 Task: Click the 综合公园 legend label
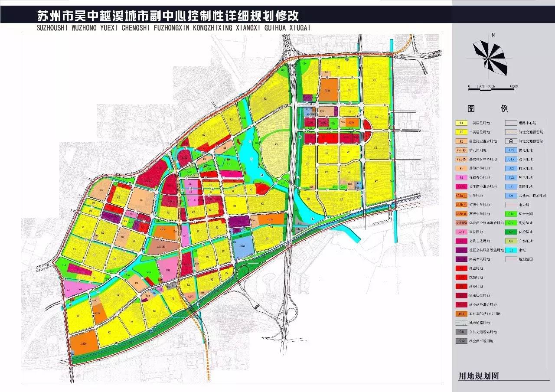coord(526,214)
